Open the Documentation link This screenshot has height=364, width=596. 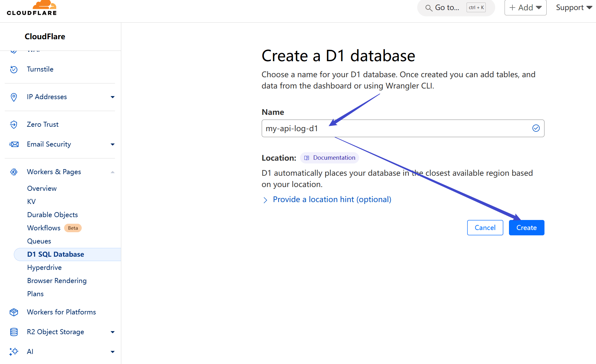(330, 158)
